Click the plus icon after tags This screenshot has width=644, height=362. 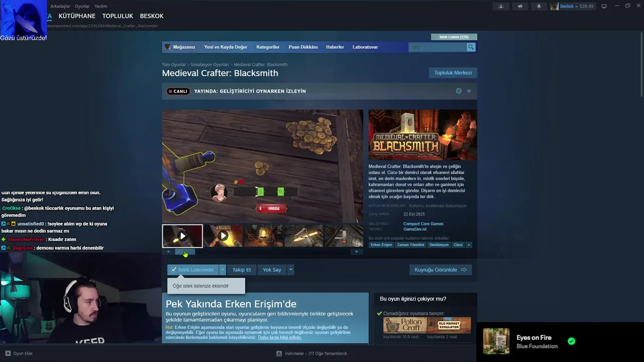468,245
